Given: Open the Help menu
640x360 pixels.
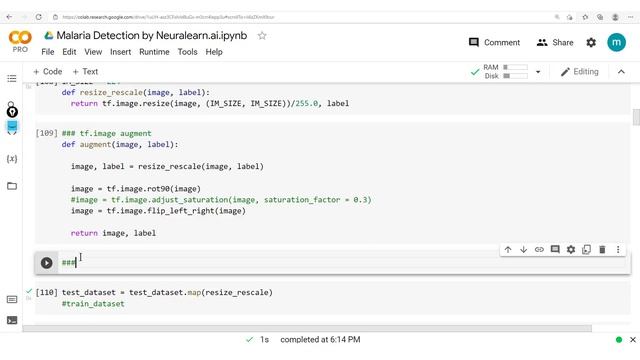Looking at the screenshot, I should pyautogui.click(x=214, y=52).
